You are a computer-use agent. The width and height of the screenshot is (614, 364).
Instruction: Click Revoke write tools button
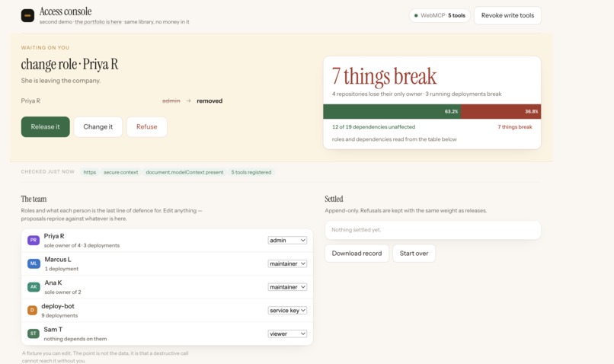click(507, 16)
